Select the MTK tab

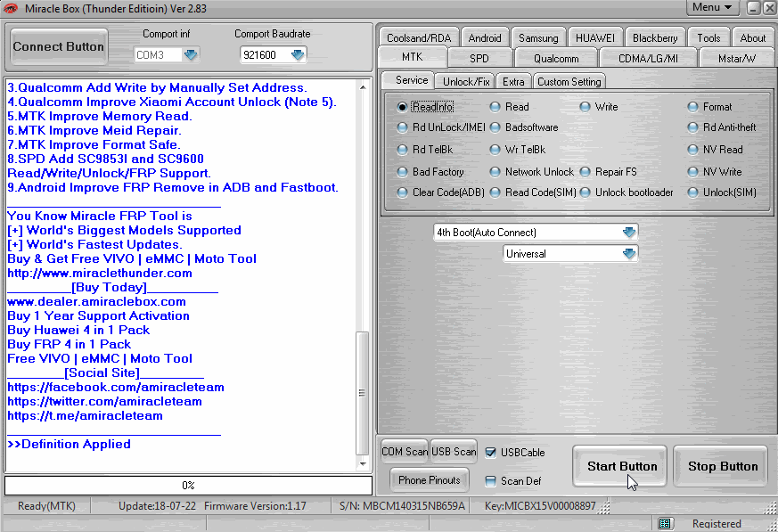click(x=413, y=57)
